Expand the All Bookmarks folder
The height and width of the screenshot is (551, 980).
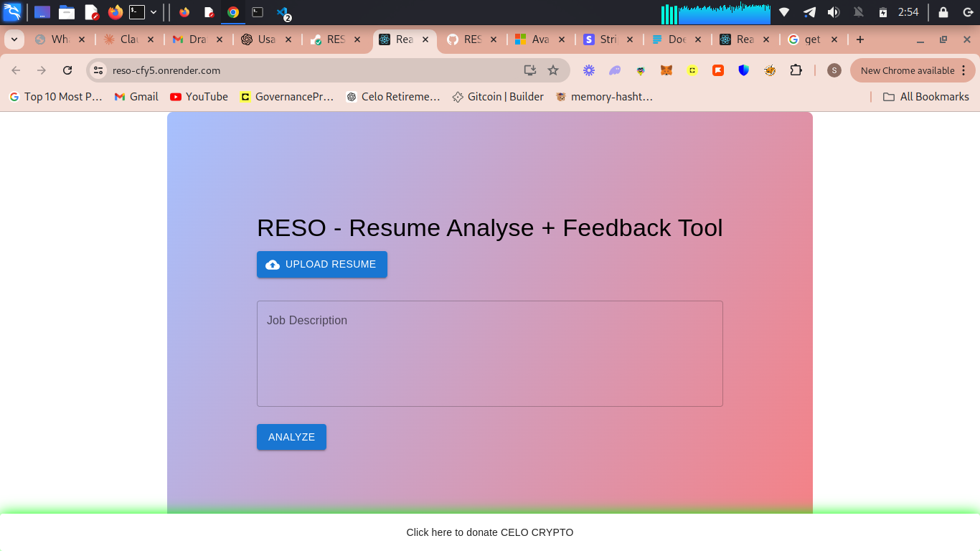(x=925, y=96)
